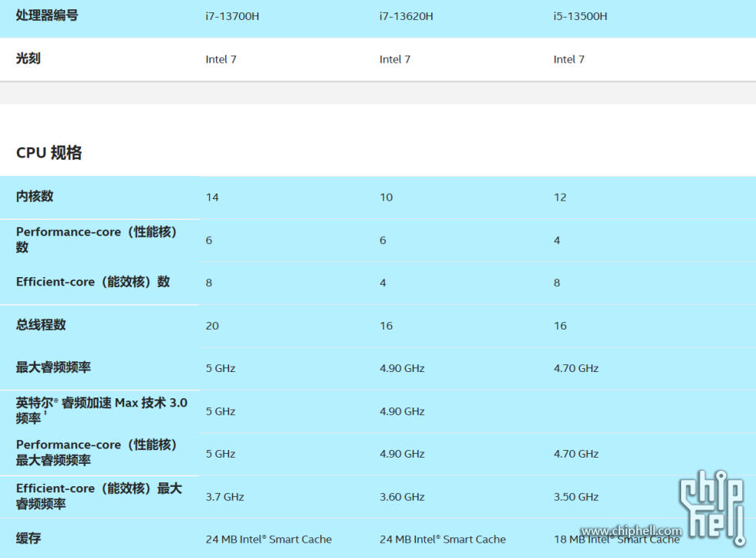Select the i7-13700H processor number
The image size is (756, 558).
tap(232, 16)
